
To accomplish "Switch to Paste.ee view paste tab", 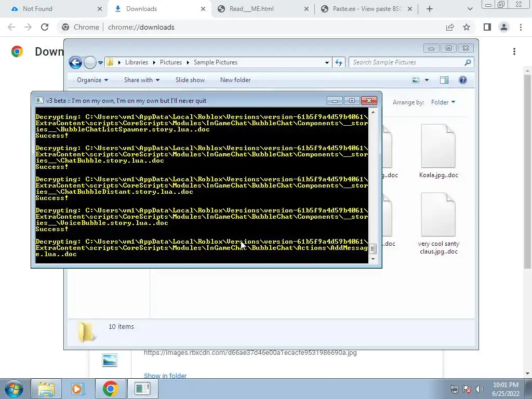I will point(367,9).
